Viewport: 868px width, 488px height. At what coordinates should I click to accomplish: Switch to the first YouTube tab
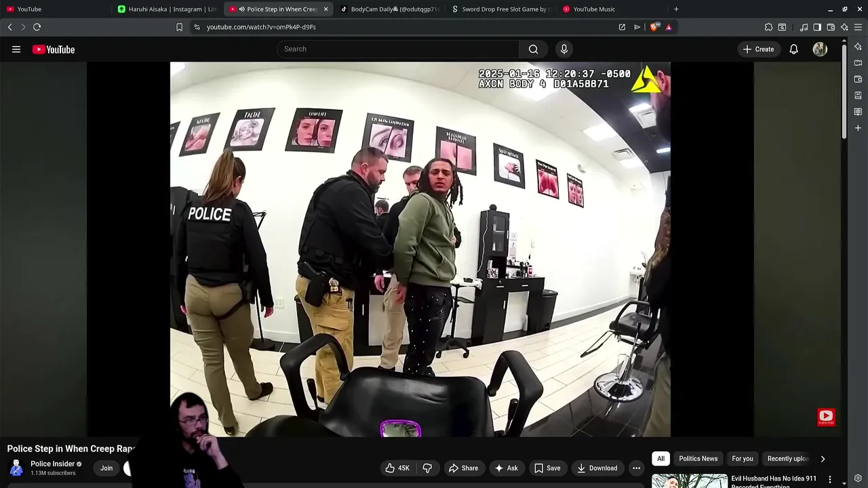(54, 9)
